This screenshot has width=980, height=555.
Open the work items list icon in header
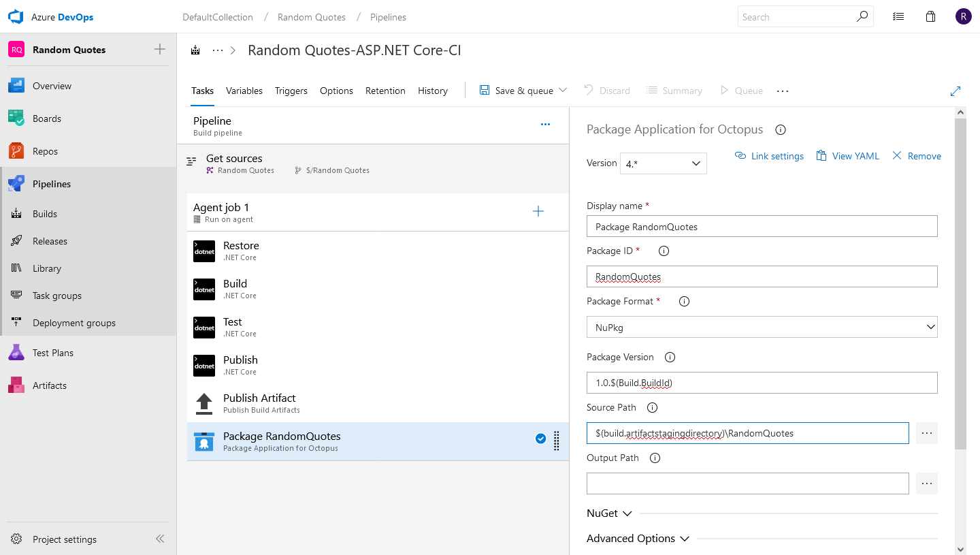[x=898, y=17]
